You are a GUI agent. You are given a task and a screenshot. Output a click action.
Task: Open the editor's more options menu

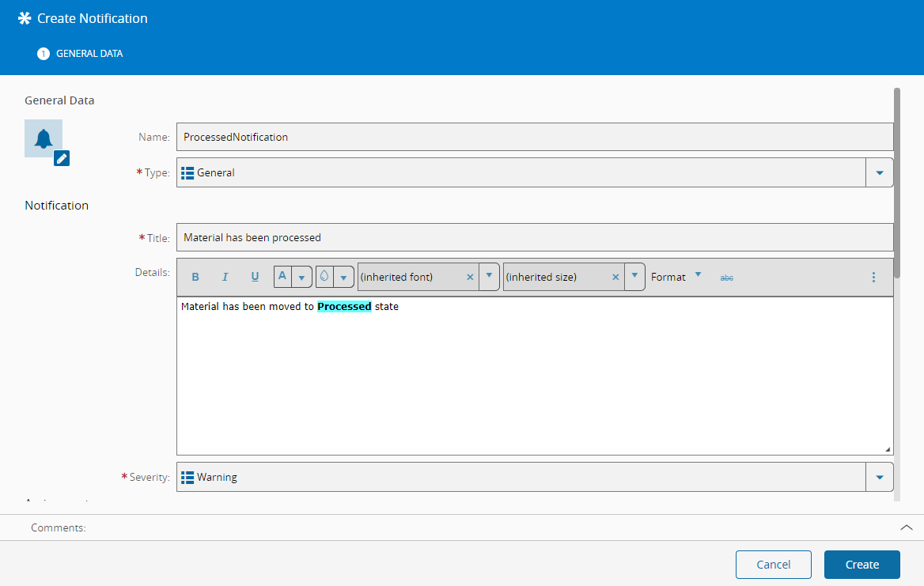pos(873,277)
